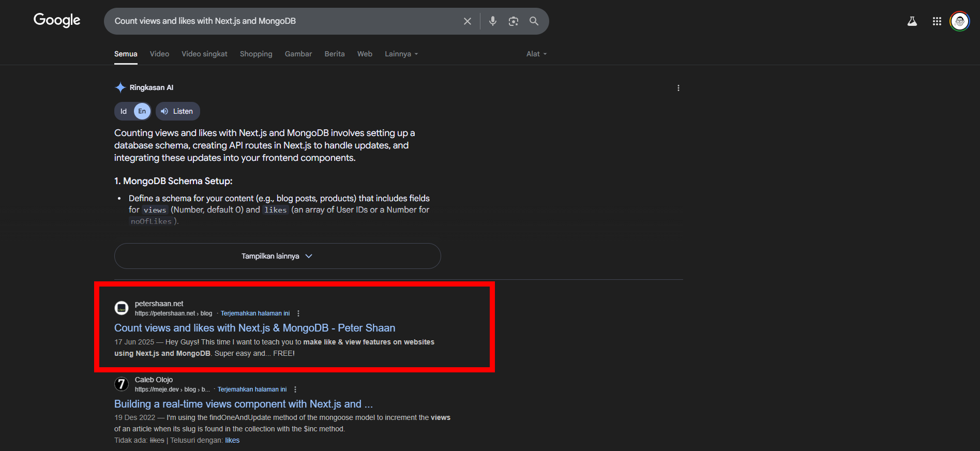
Task: Open the Google apps grid
Action: [937, 21]
